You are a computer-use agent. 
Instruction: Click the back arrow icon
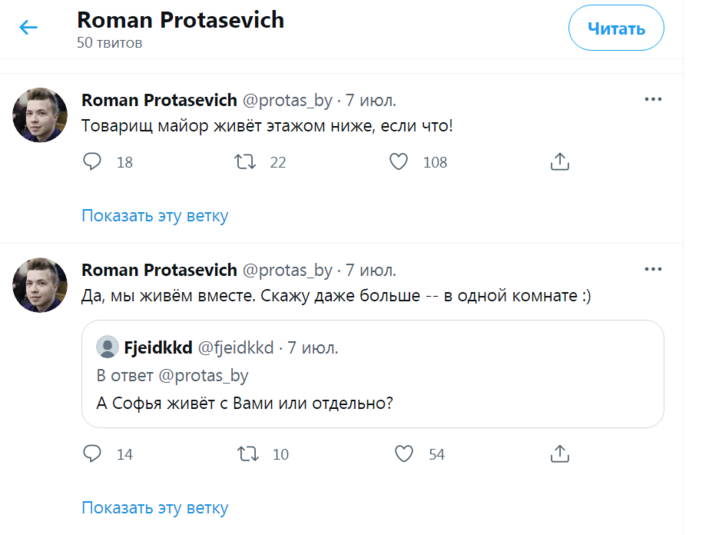(28, 27)
